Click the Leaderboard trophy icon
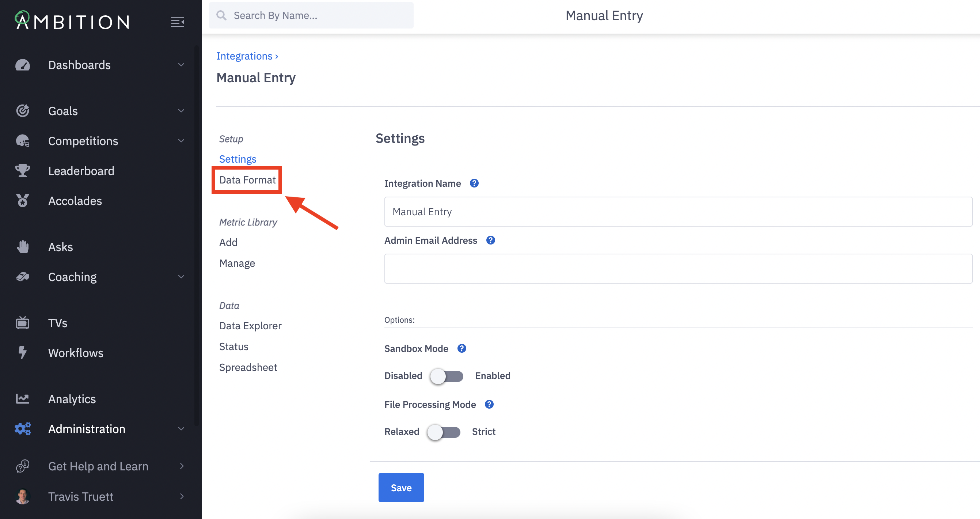The image size is (980, 519). [22, 171]
